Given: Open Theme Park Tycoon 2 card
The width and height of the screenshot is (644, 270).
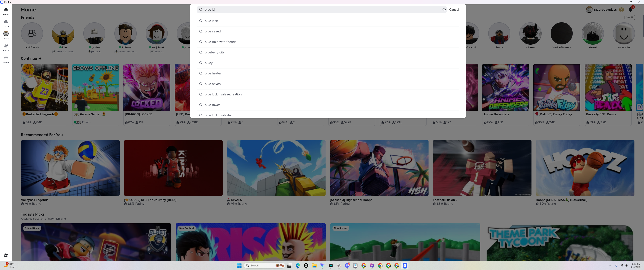Looking at the screenshot, I should pos(560,242).
